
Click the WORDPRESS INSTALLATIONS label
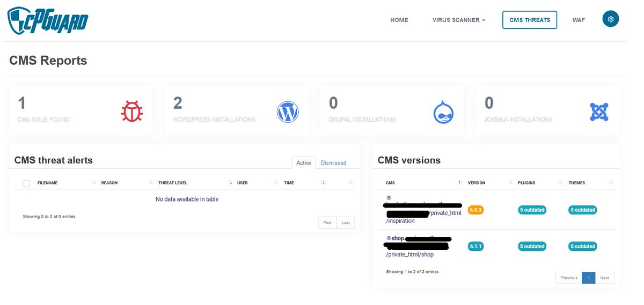[214, 120]
